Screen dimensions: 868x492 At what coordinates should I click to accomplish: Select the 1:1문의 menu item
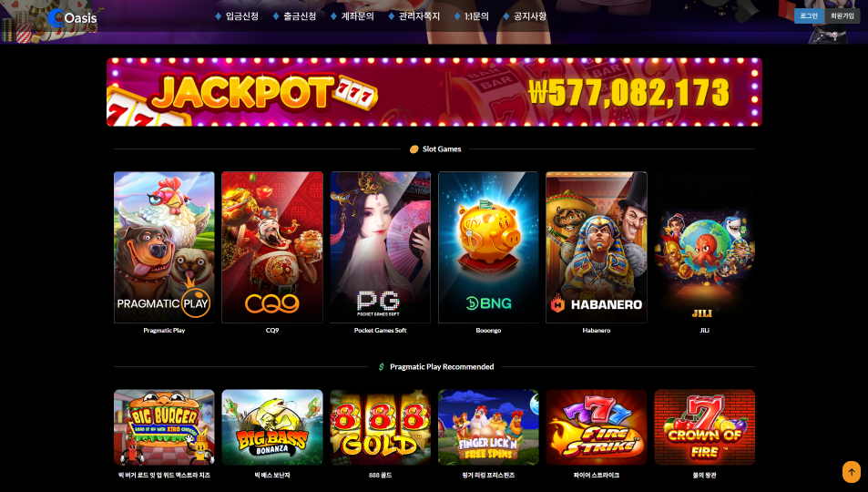[x=471, y=16]
